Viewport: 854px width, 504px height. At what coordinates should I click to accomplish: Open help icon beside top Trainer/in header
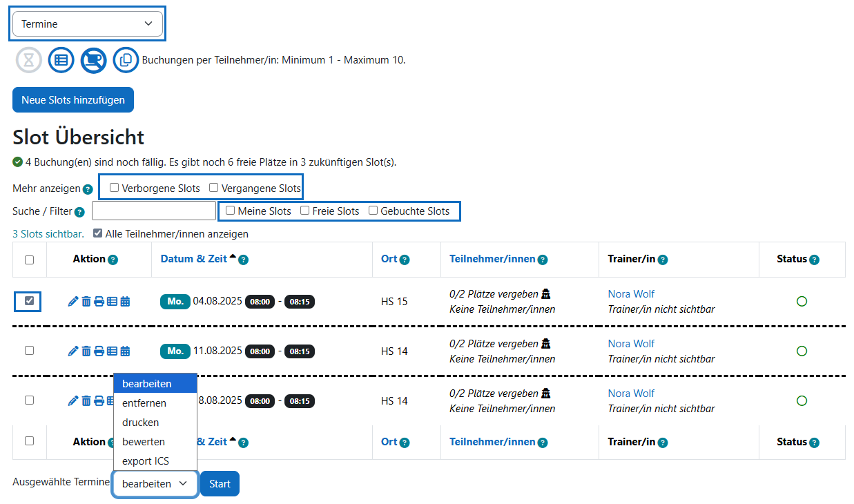coord(663,260)
